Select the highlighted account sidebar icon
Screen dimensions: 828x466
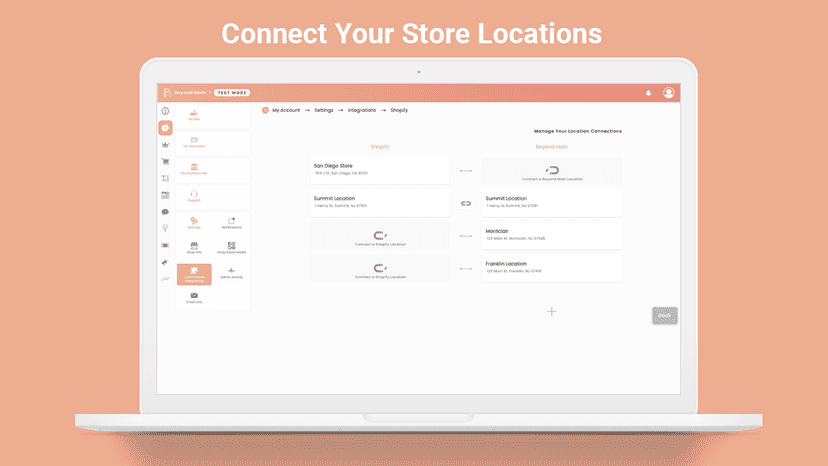pyautogui.click(x=165, y=128)
